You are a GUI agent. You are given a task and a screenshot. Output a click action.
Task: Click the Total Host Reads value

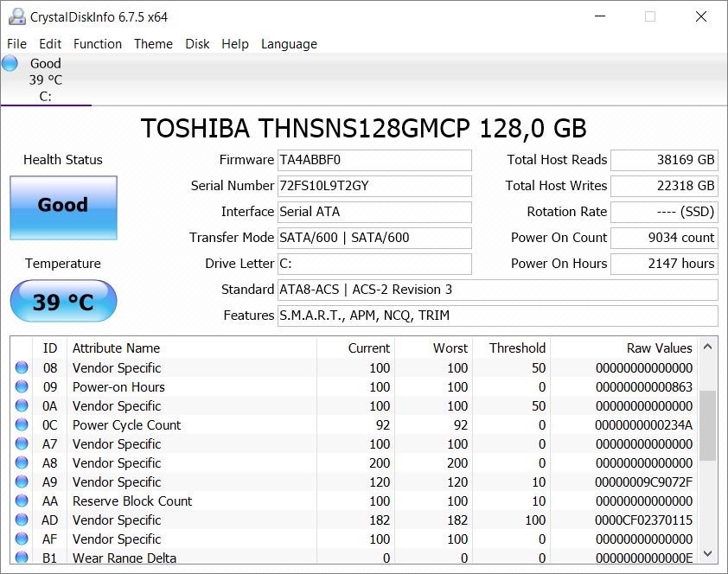click(x=664, y=160)
